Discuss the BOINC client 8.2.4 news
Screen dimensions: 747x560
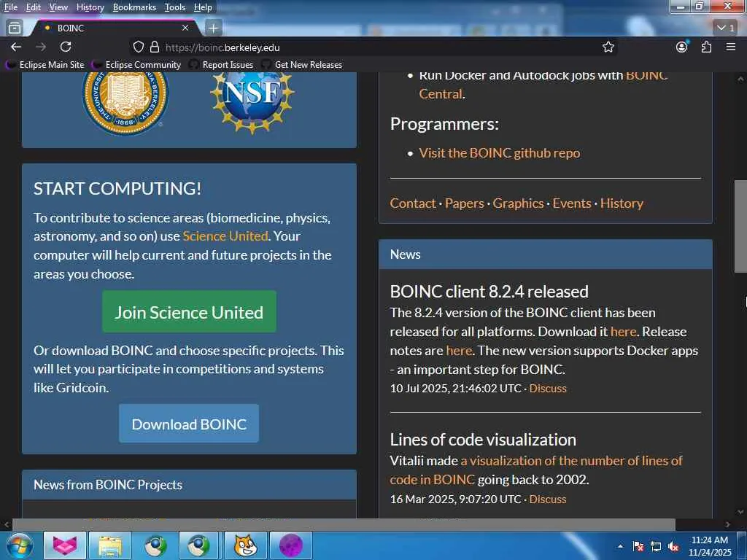pyautogui.click(x=548, y=389)
